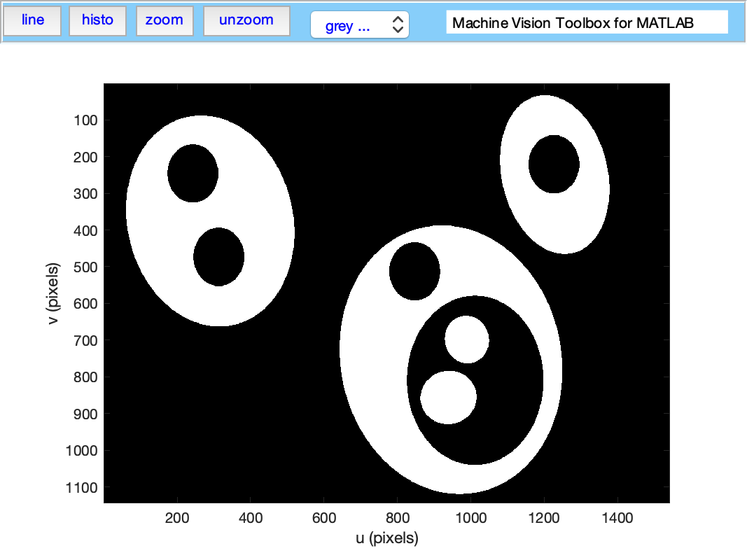Click the 1400 tick label on u axis
Screen dimensions: 747x560
tap(617, 517)
